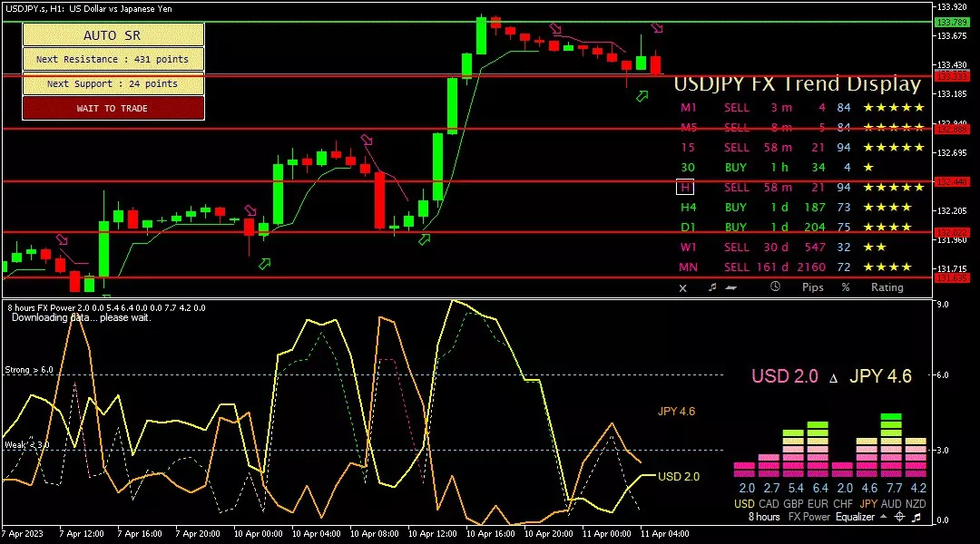Switch to M5 timeframe in Trend Display
980x544 pixels.
689,128
